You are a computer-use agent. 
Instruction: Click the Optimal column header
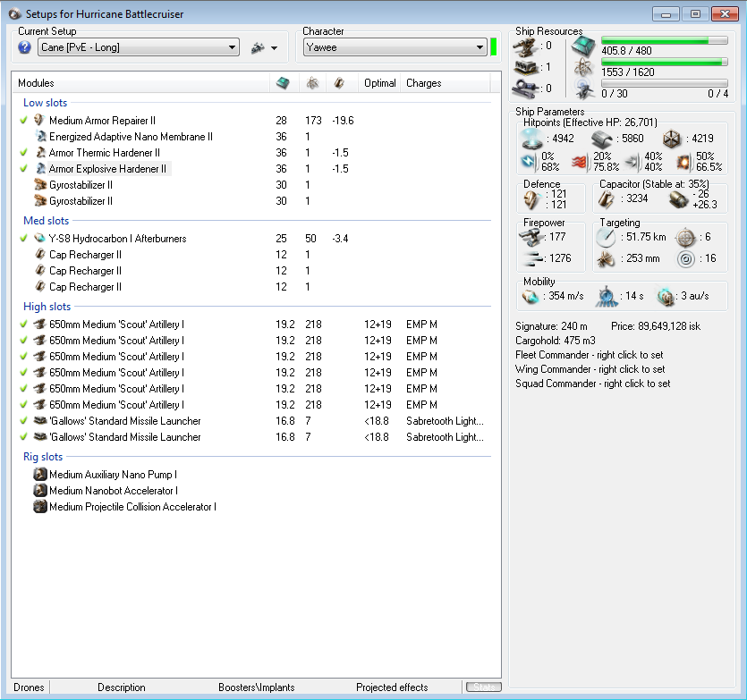point(379,83)
